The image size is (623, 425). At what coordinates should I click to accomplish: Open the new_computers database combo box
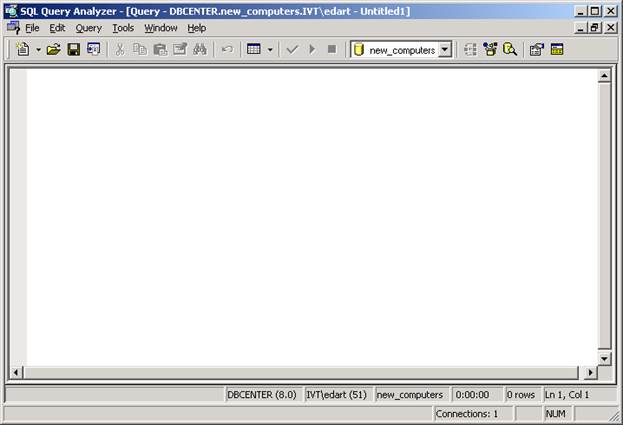[401, 50]
